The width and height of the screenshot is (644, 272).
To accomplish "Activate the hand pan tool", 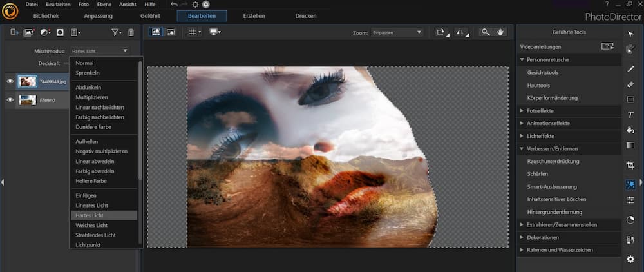I will pyautogui.click(x=500, y=32).
